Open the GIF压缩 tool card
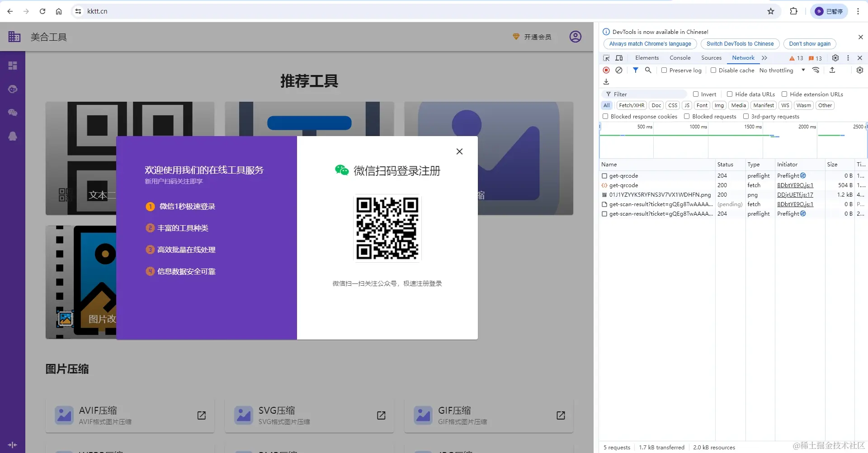Image resolution: width=868 pixels, height=453 pixels. 489,415
